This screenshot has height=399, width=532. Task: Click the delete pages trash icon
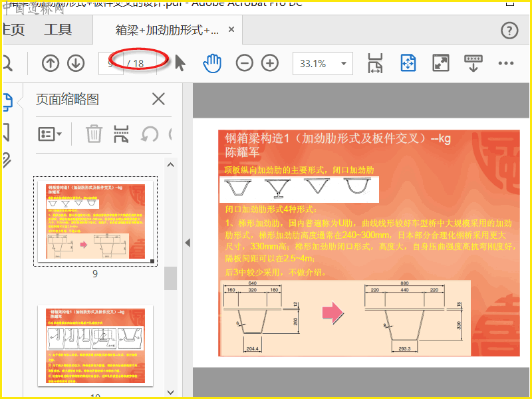(x=94, y=134)
